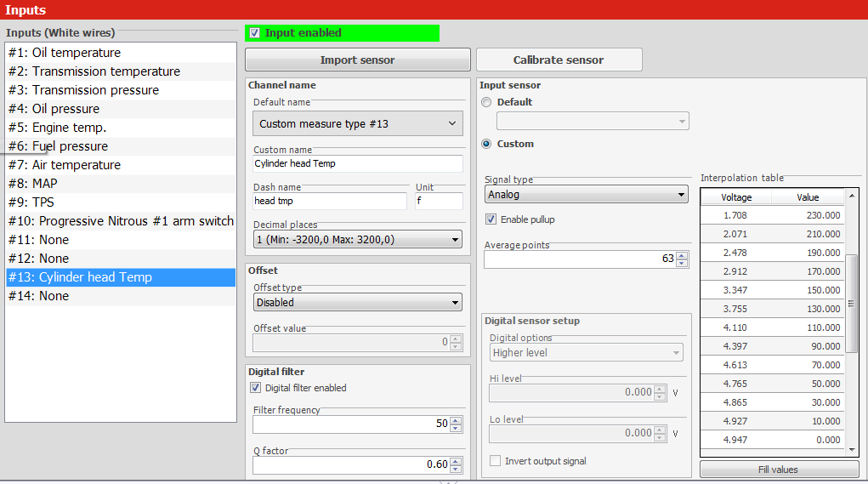Expand the Signal type Analog dropdown
Image resolution: width=868 pixels, height=484 pixels.
tap(586, 195)
